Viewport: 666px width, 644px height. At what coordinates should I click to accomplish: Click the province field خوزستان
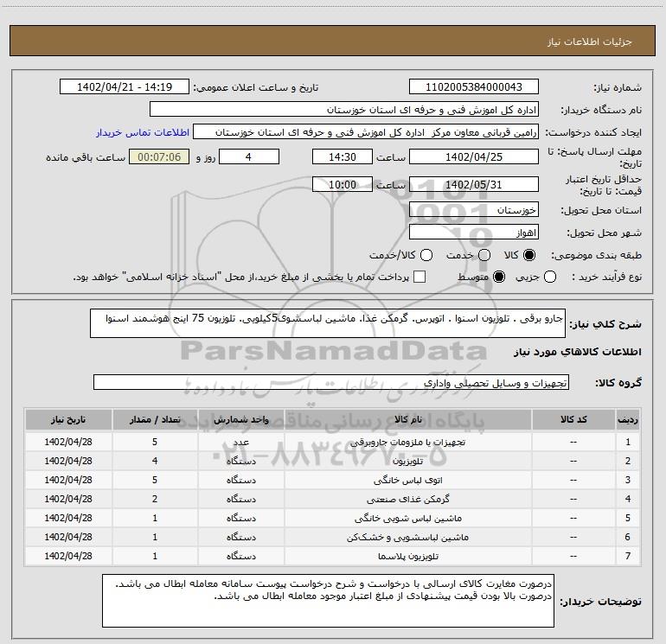tap(474, 210)
